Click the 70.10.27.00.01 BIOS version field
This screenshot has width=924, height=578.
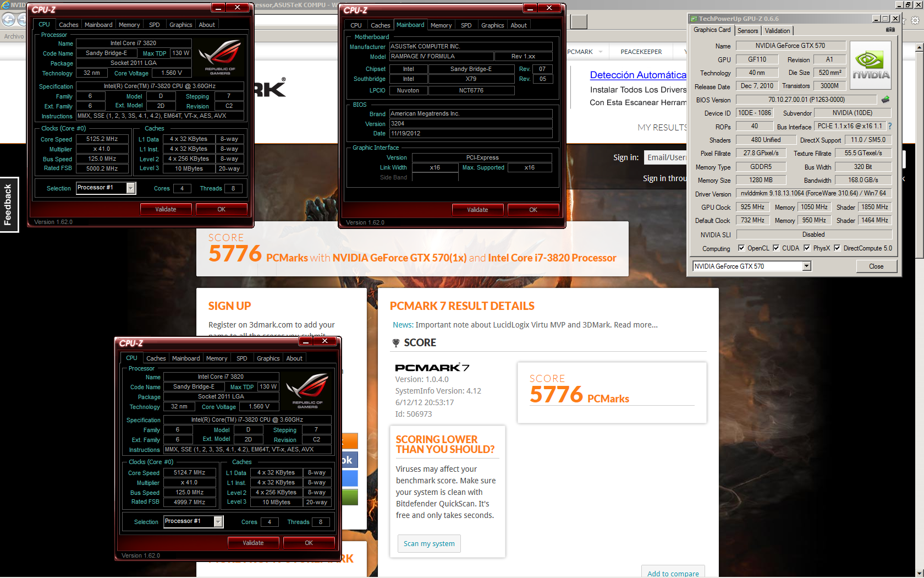pos(806,100)
